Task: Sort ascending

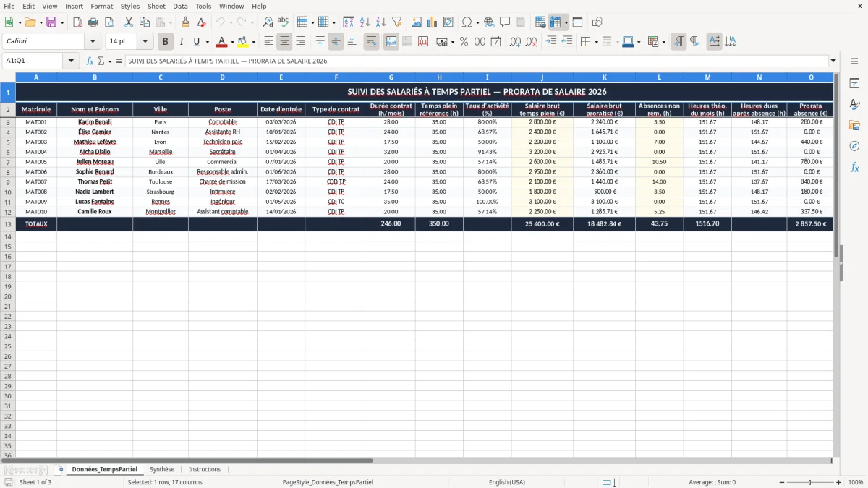Action: 365,22
